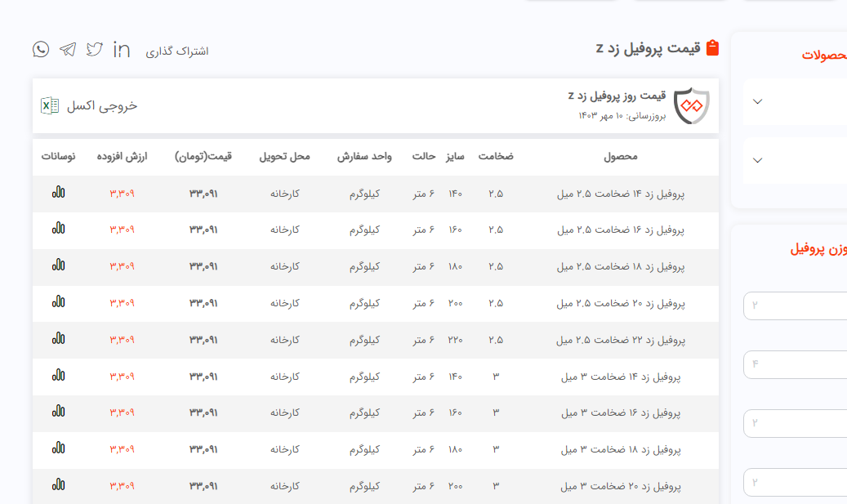Click the orange clipboard icon next to page title
847x504 pixels.
click(712, 48)
